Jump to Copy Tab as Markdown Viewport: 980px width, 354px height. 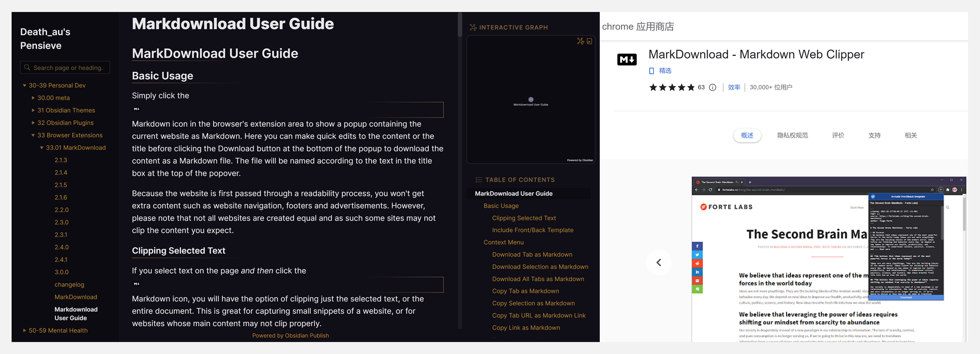[x=525, y=291]
